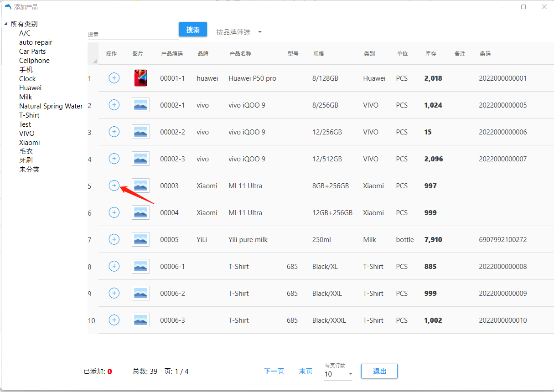Click barcode 6907992100272
This screenshot has width=554, height=392.
(502, 240)
